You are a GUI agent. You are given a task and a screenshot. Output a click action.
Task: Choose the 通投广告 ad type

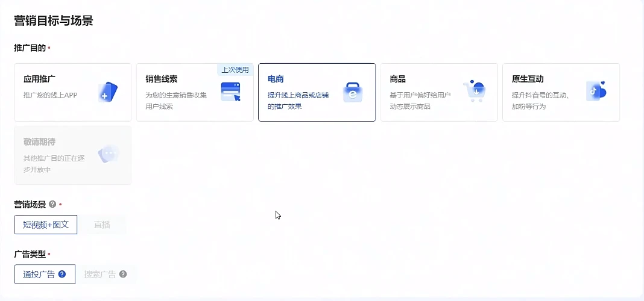point(39,275)
